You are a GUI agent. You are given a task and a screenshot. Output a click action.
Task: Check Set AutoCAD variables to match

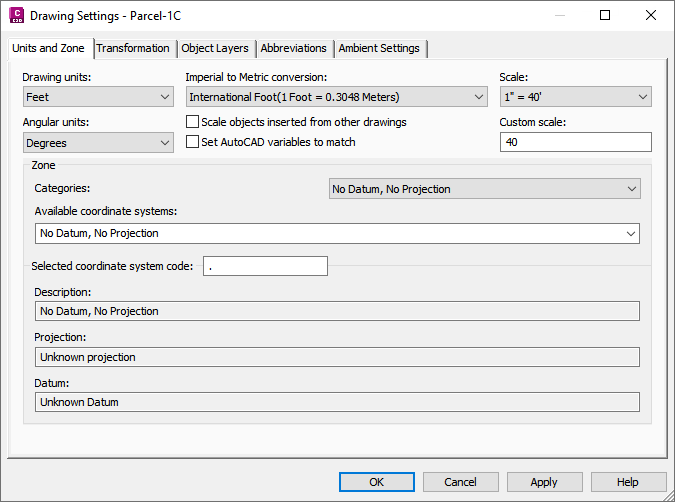pyautogui.click(x=194, y=142)
